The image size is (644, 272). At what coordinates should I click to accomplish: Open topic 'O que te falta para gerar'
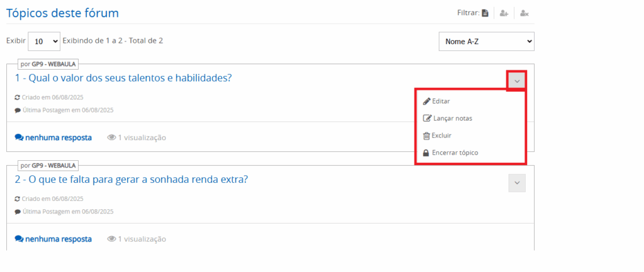[131, 180]
